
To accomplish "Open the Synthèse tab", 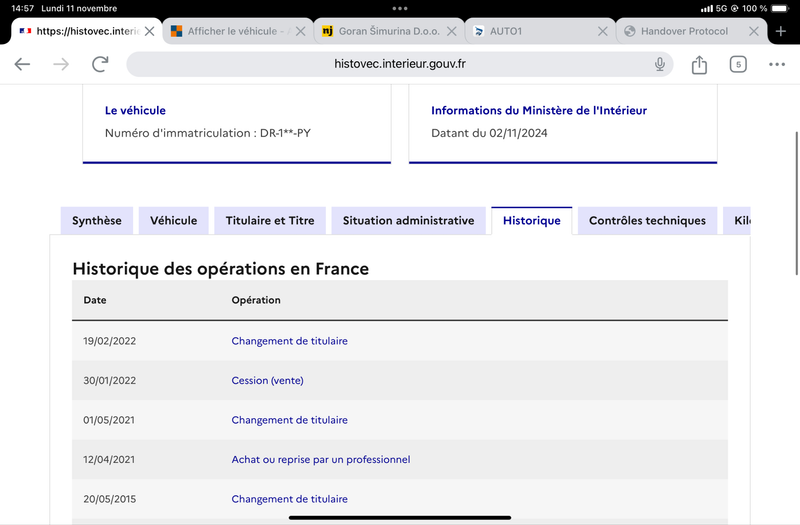I will click(97, 220).
